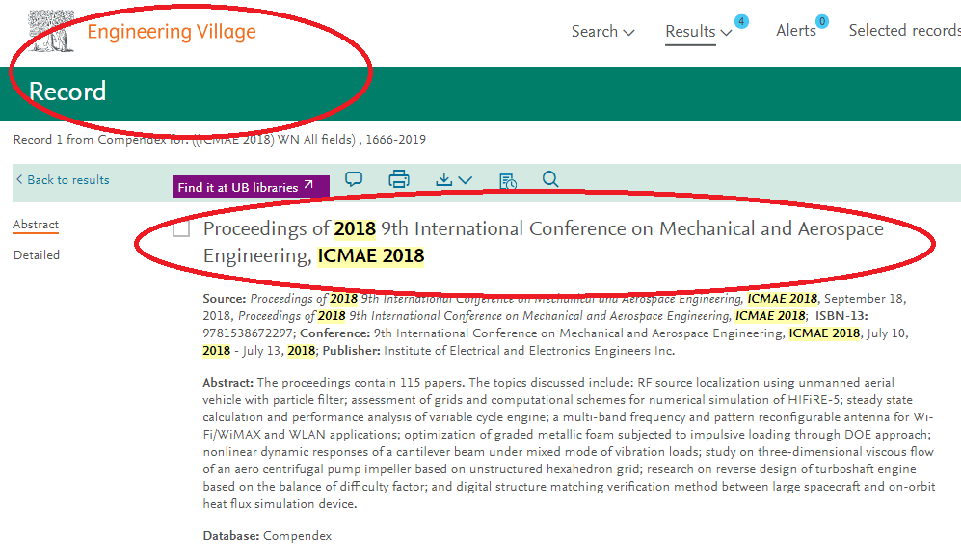Switch to the Abstract view tab
961x560 pixels.
[37, 225]
